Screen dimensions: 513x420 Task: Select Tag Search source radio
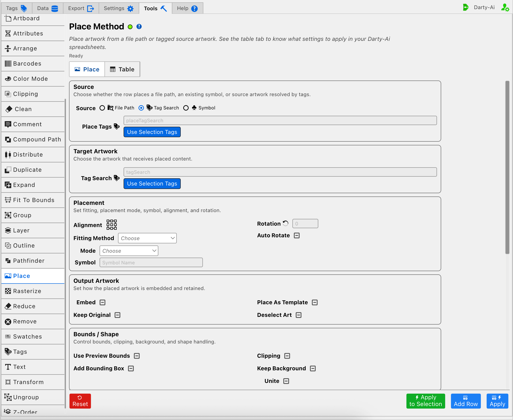click(141, 108)
